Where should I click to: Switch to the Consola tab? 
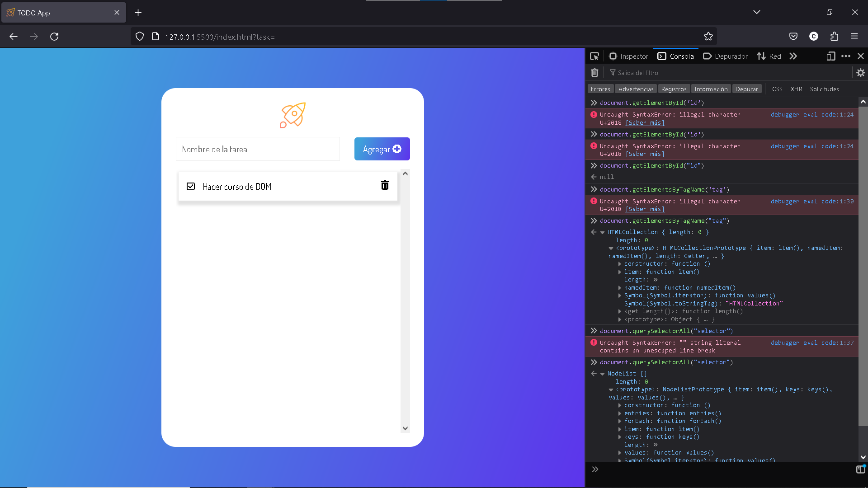click(676, 56)
